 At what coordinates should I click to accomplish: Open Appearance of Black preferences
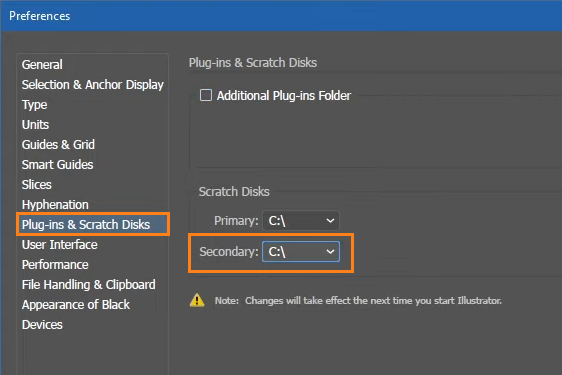(x=76, y=305)
